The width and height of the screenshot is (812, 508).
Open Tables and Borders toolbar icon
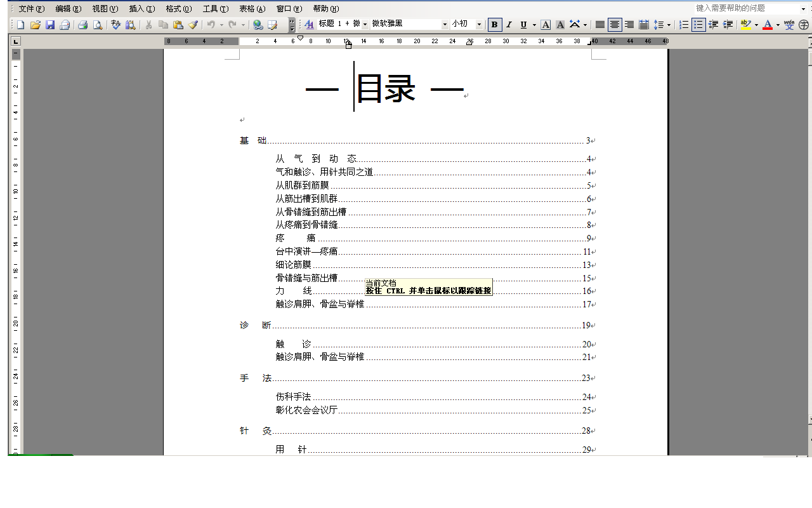[273, 25]
